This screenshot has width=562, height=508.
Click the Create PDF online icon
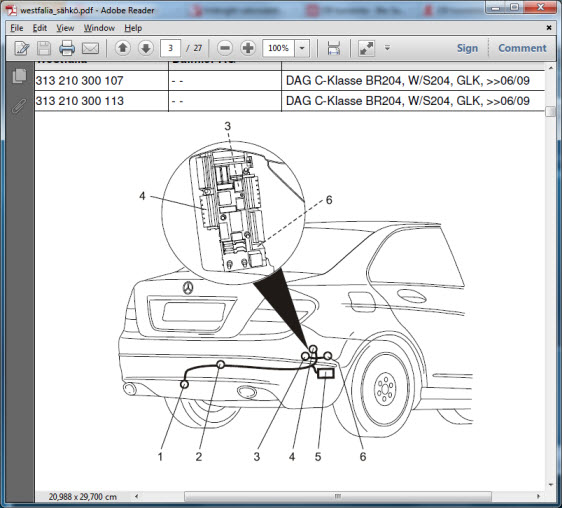(x=21, y=48)
